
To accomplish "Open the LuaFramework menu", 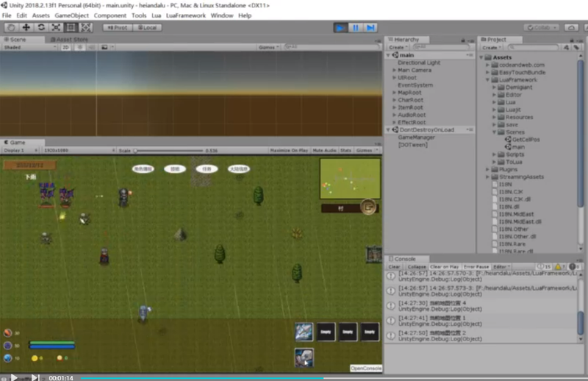I will (186, 15).
